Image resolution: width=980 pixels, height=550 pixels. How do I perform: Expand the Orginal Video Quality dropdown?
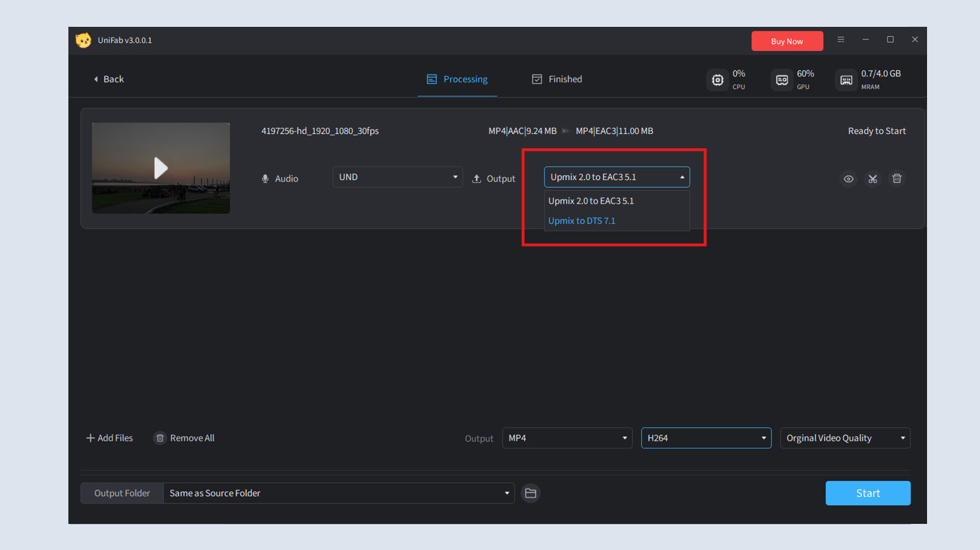click(x=845, y=437)
